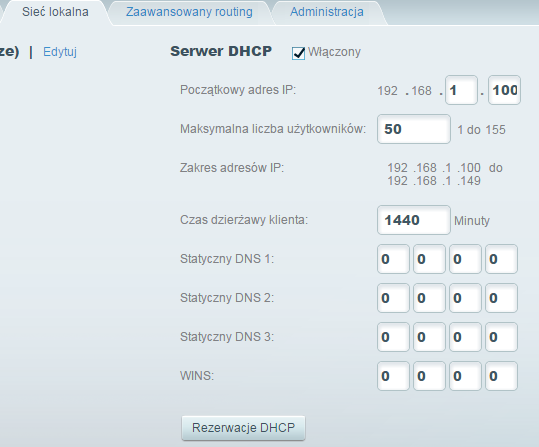Image resolution: width=539 pixels, height=447 pixels.
Task: Click first octet field of WINS
Action: (393, 376)
